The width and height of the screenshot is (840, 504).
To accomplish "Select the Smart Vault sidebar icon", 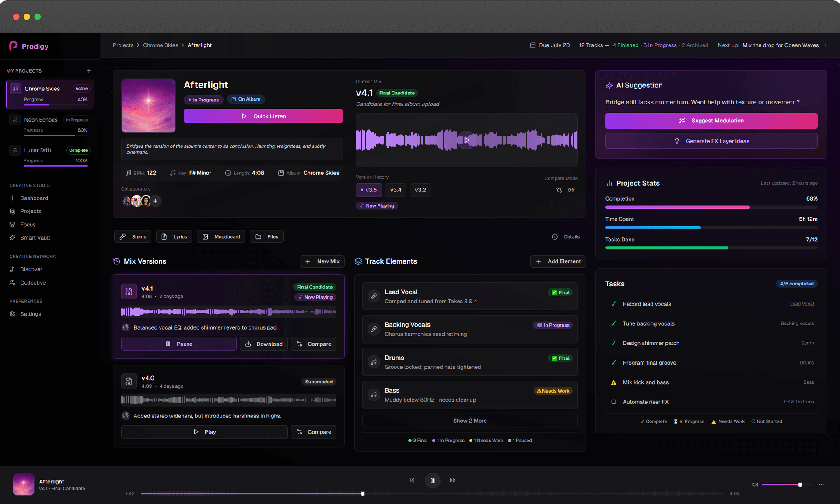I will click(13, 237).
